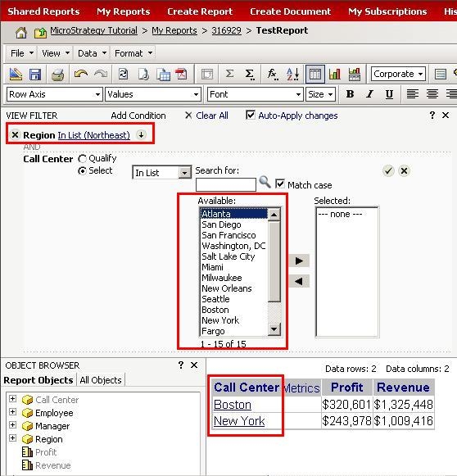Export report to PDF icon
This screenshot has height=476, width=457.
tap(182, 74)
